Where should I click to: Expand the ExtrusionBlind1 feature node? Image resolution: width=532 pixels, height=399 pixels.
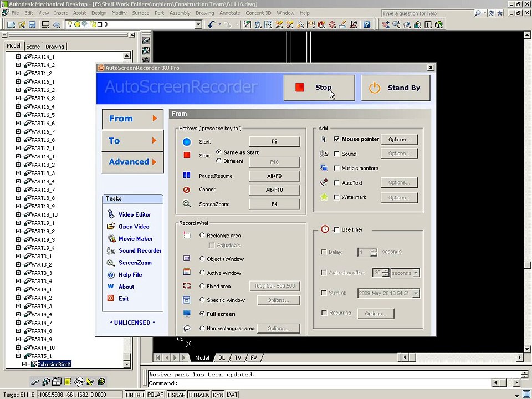[24, 364]
